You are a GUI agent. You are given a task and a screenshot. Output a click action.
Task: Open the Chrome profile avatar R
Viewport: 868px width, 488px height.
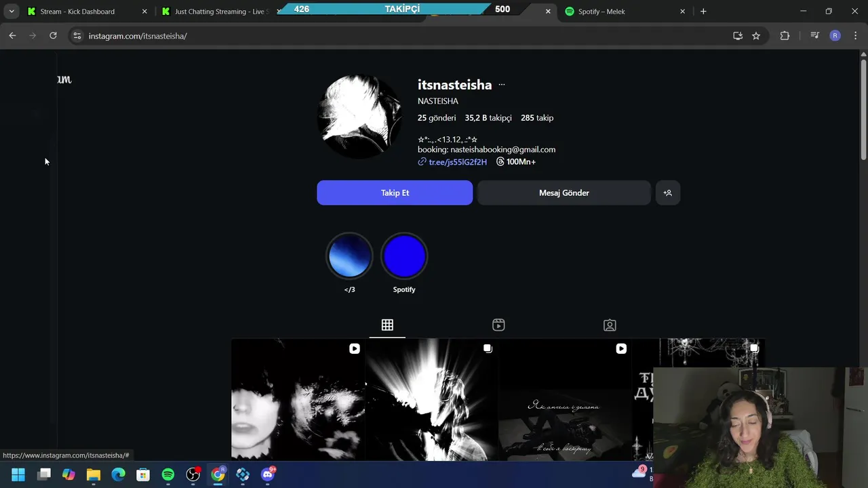[x=835, y=36]
